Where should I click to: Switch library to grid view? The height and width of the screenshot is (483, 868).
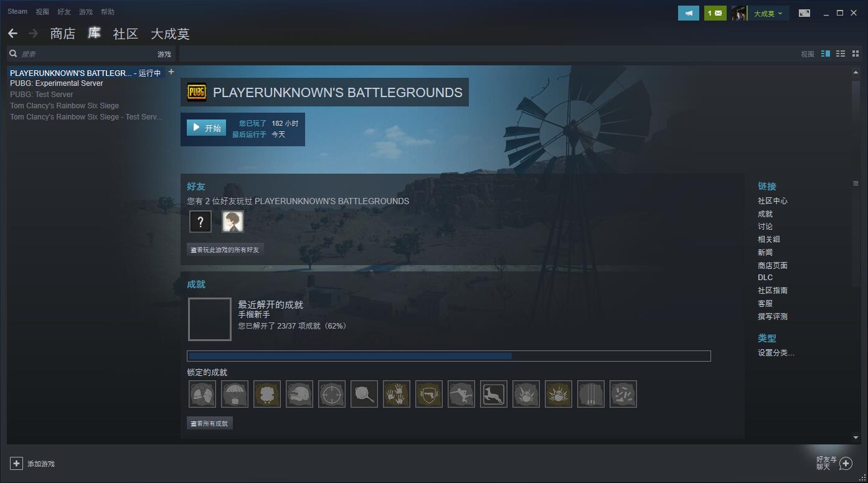coord(856,54)
